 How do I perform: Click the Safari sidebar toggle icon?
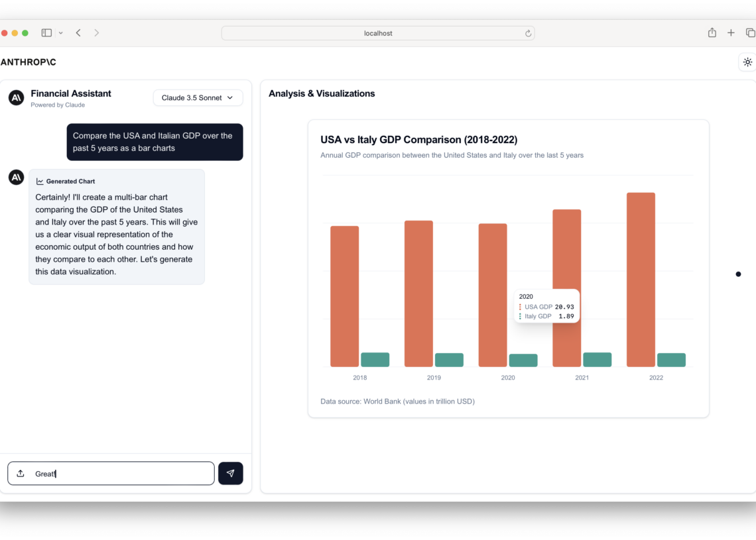tap(46, 33)
